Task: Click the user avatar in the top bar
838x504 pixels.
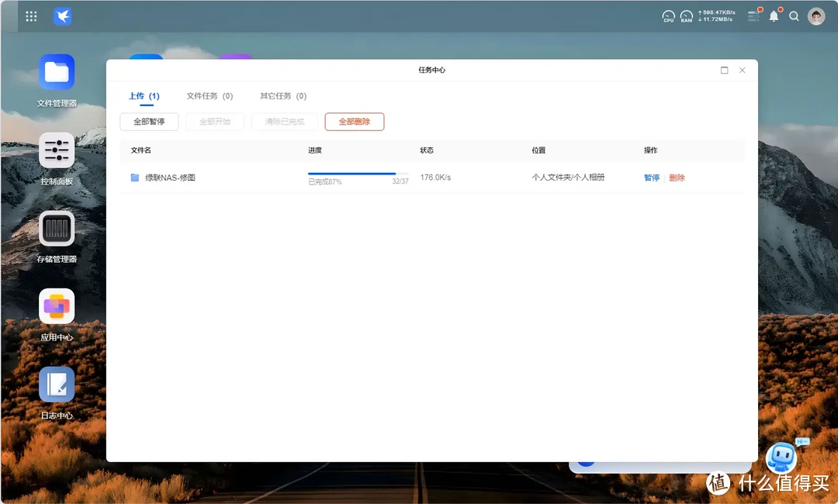Action: [815, 16]
